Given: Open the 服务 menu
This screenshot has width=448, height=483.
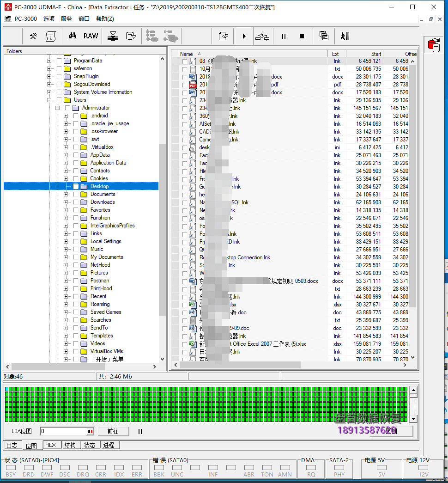Looking at the screenshot, I should (66, 19).
